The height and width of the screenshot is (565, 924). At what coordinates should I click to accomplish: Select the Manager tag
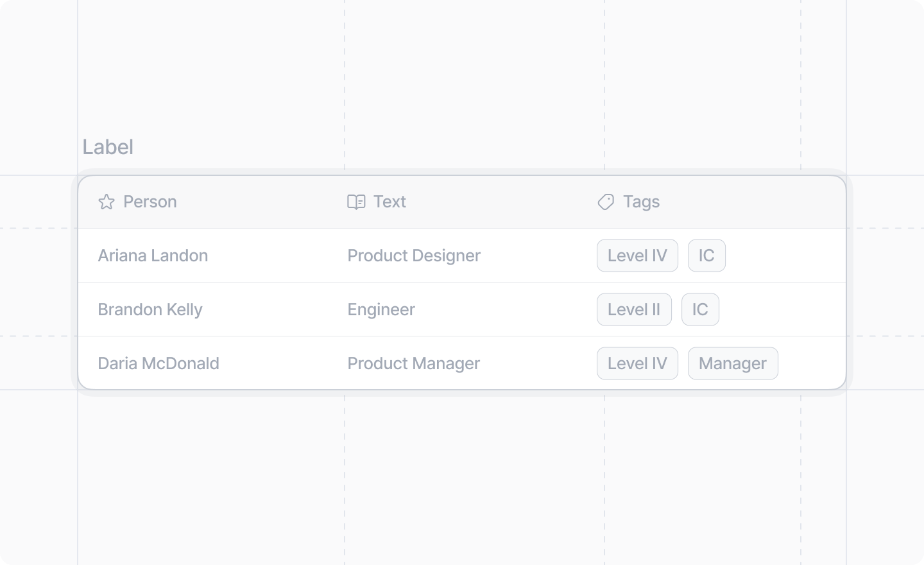click(733, 363)
